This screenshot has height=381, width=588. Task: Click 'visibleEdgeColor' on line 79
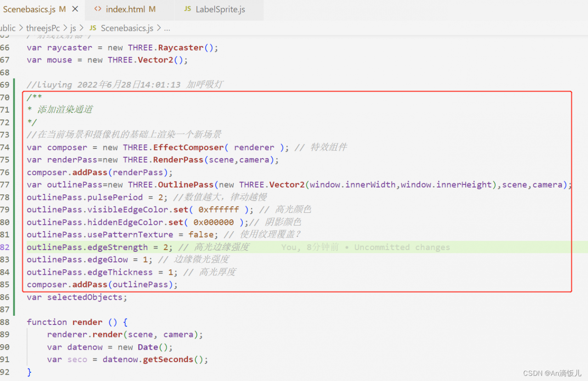pyautogui.click(x=128, y=210)
